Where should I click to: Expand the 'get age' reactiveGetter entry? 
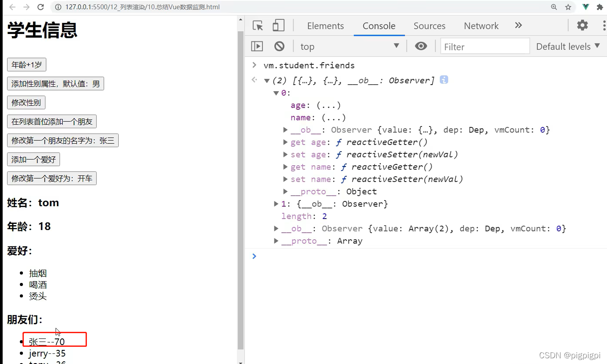[x=285, y=142]
